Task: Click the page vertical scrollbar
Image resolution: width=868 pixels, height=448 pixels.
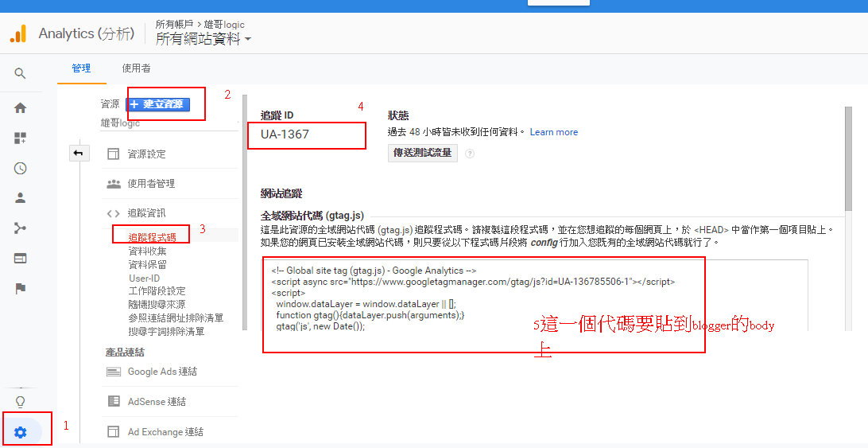Action: [x=848, y=158]
